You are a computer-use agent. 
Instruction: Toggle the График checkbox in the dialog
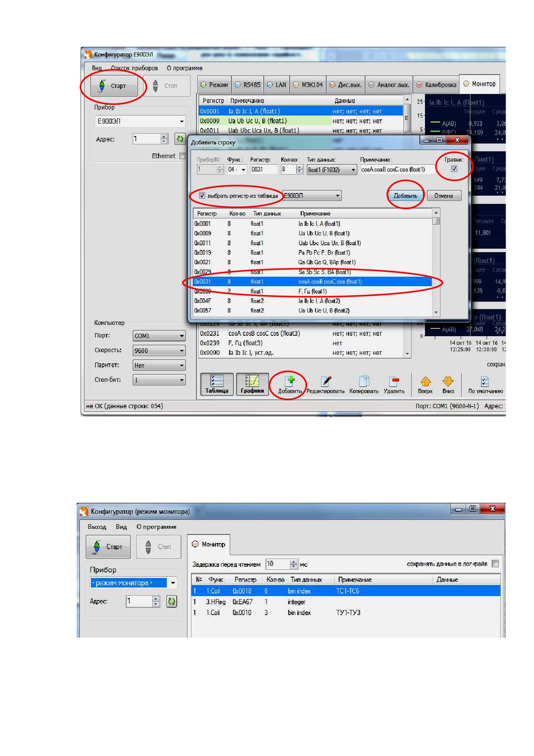(454, 169)
